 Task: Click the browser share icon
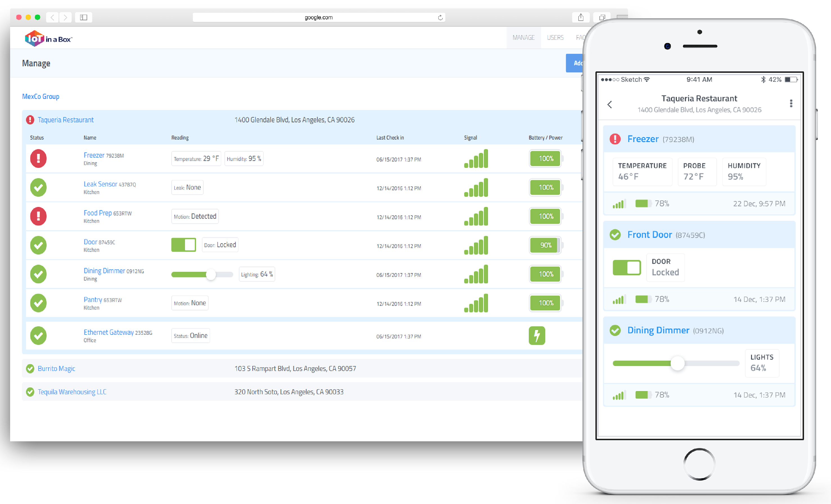pyautogui.click(x=581, y=17)
